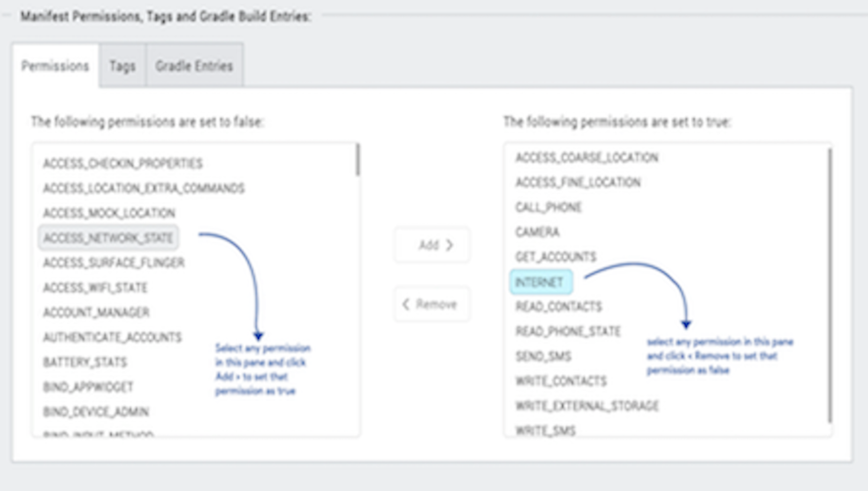Click the Add button

click(432, 245)
